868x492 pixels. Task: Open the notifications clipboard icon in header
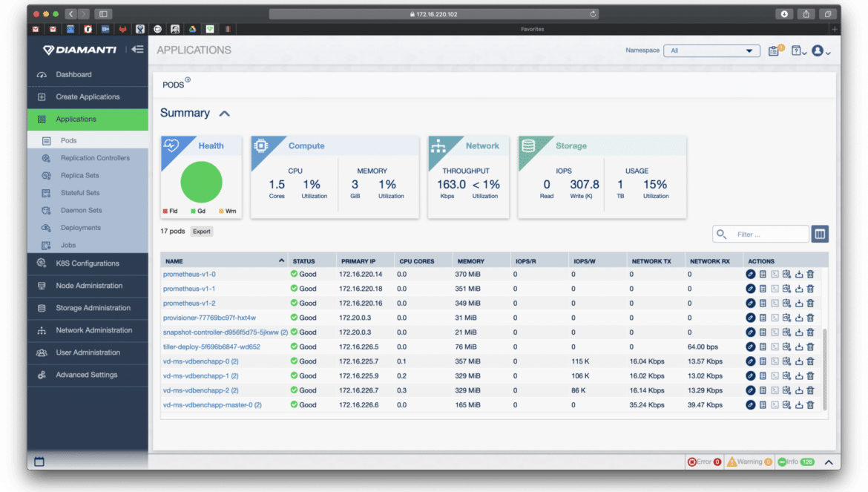775,50
